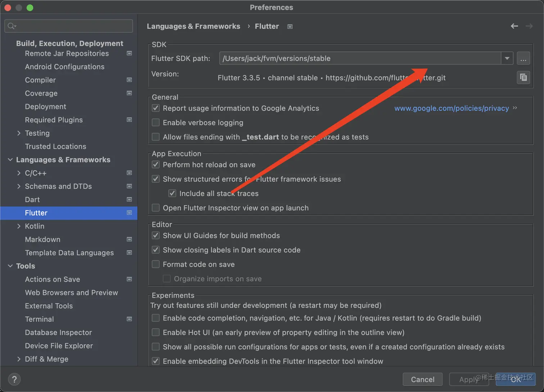Expand the C/C++ tree node
Viewport: 544px width, 392px height.
point(19,173)
